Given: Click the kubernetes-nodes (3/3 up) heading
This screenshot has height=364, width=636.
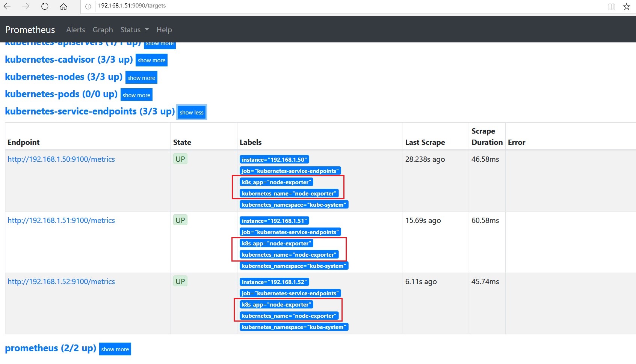Looking at the screenshot, I should pos(63,77).
